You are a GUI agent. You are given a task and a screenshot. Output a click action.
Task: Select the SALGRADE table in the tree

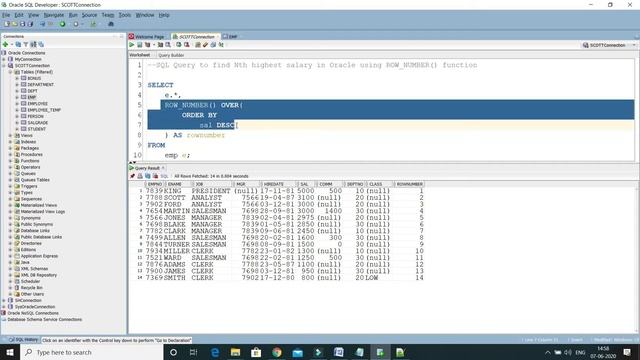pos(38,122)
